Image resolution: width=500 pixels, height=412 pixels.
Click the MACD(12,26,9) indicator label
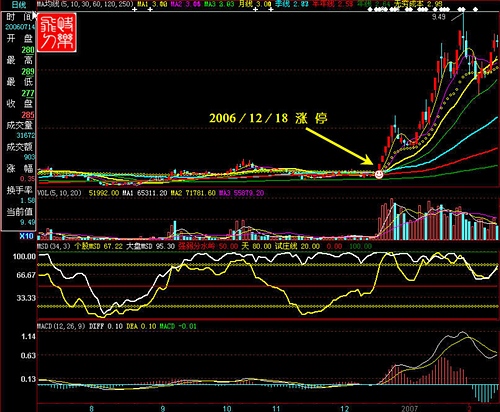61,326
